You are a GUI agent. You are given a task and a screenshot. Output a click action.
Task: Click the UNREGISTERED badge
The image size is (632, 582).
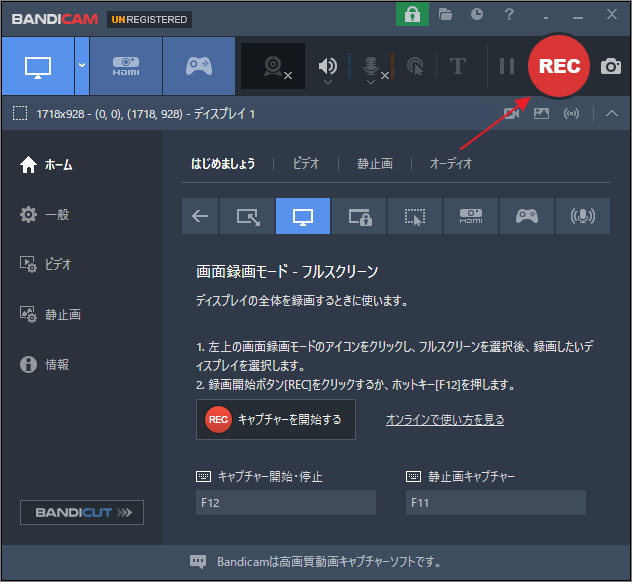[x=149, y=19]
